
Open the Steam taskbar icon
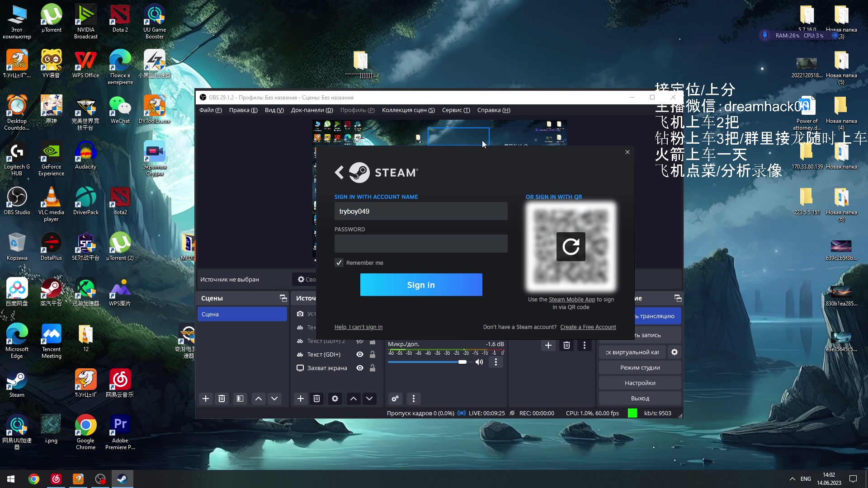point(123,479)
